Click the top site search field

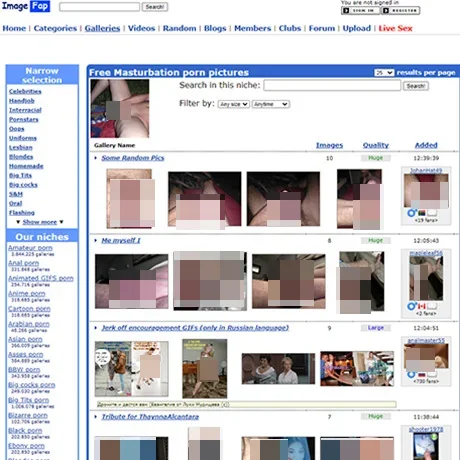click(x=99, y=7)
